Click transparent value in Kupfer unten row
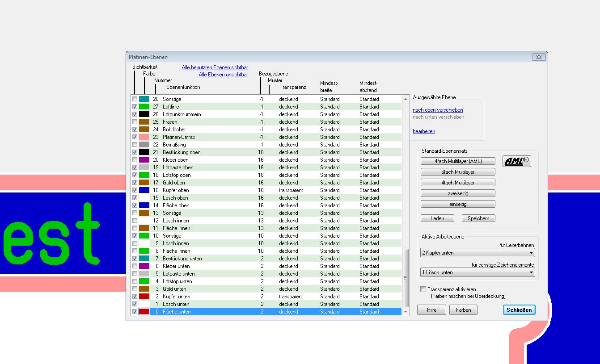 tap(291, 297)
